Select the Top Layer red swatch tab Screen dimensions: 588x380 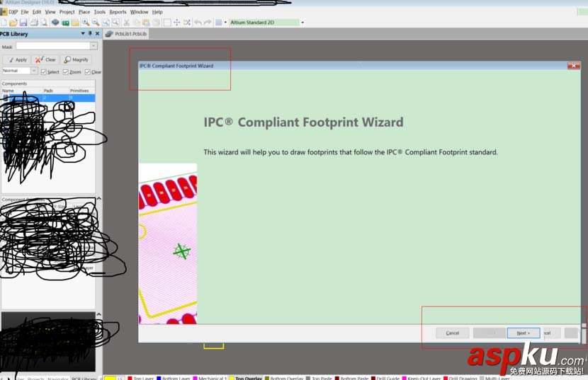(140, 378)
